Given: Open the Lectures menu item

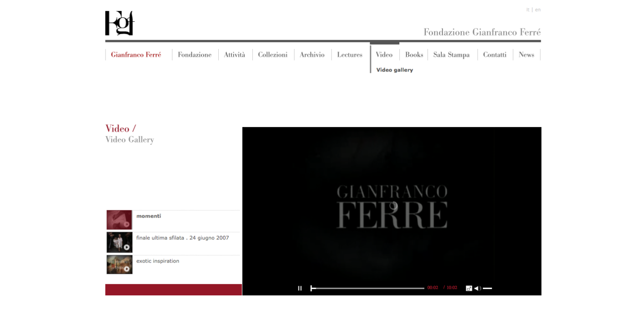Looking at the screenshot, I should (350, 55).
